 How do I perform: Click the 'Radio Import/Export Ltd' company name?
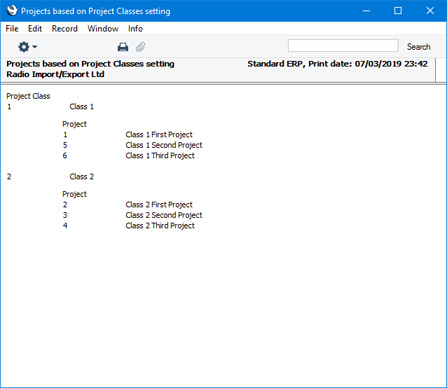[x=55, y=74]
